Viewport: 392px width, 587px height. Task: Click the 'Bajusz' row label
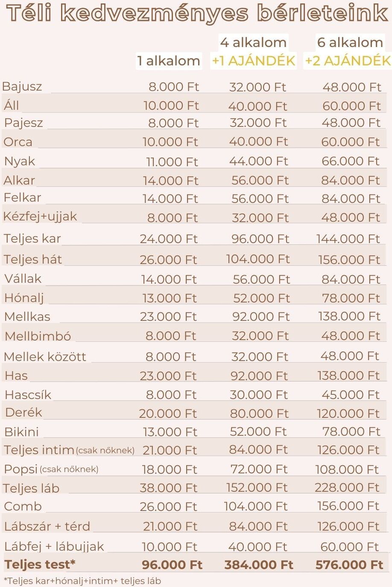pyautogui.click(x=22, y=87)
